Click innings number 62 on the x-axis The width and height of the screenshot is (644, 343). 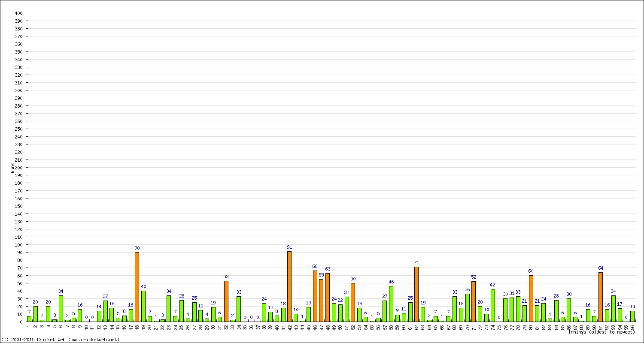tap(416, 327)
